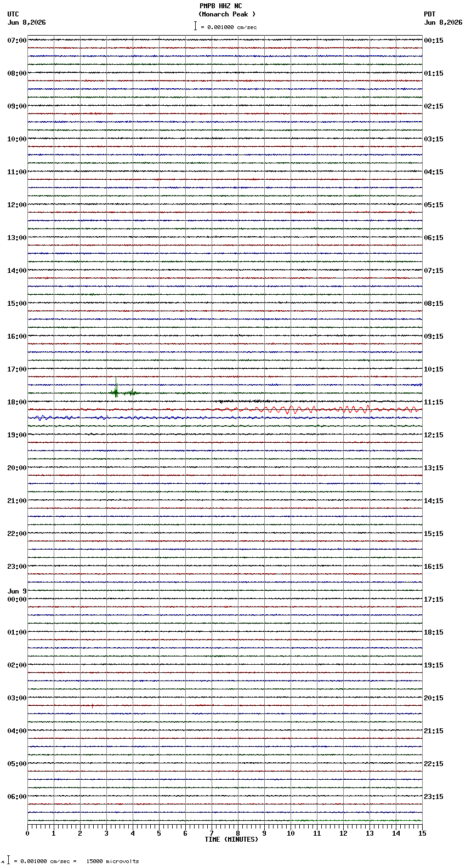Click the "09:15" PDT time label

coord(434,336)
